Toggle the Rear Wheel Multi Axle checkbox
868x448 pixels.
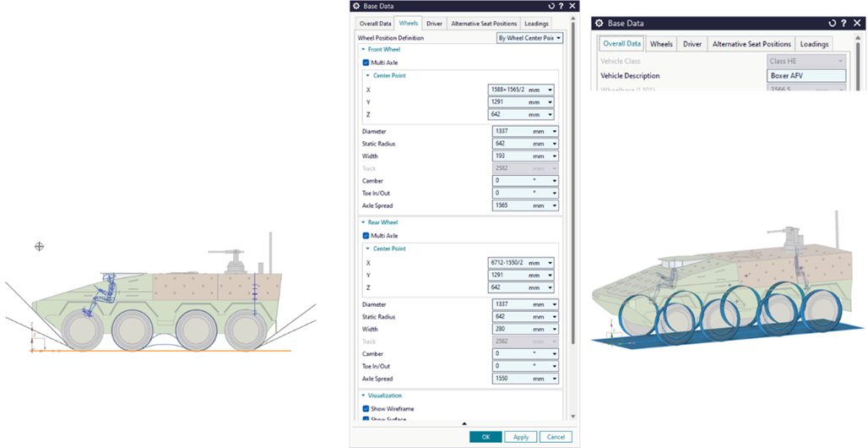pyautogui.click(x=366, y=236)
